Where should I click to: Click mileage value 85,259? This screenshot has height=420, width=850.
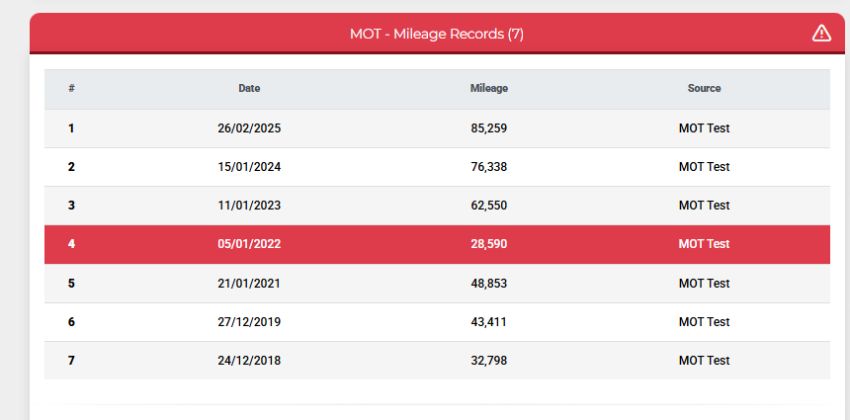(489, 128)
